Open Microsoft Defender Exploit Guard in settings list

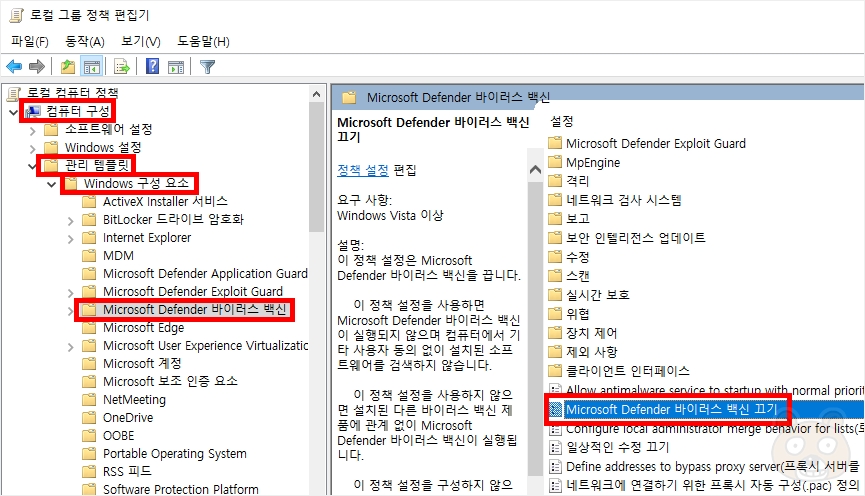coord(656,143)
